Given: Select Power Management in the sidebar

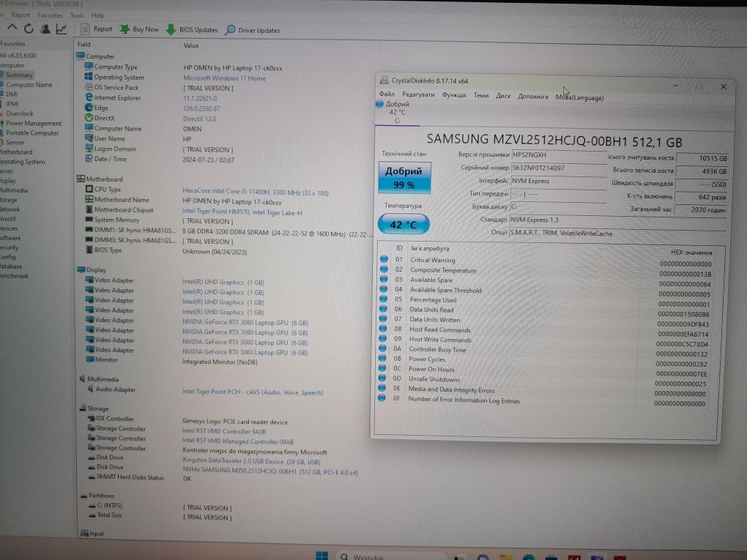Looking at the screenshot, I should 34,123.
